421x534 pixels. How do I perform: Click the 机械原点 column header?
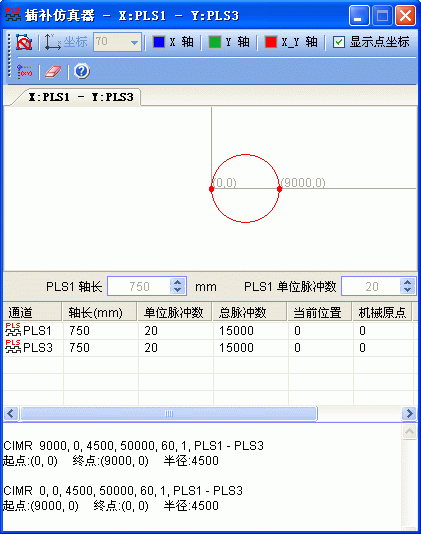(x=382, y=312)
